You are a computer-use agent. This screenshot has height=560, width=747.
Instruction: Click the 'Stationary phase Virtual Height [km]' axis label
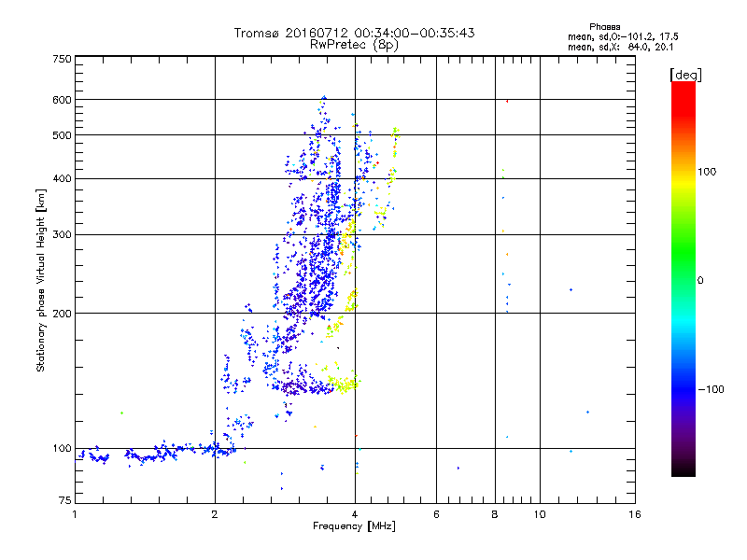pyautogui.click(x=41, y=281)
